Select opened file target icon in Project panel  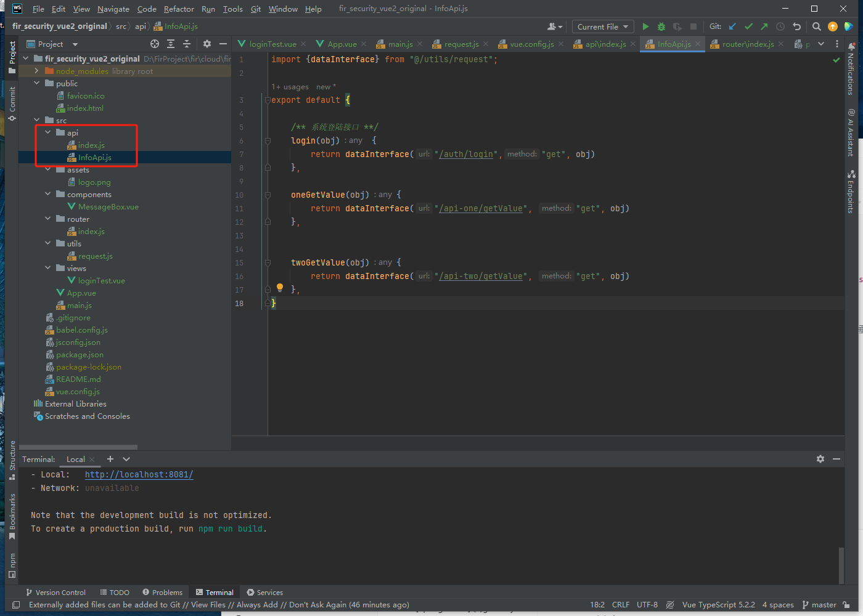point(155,44)
